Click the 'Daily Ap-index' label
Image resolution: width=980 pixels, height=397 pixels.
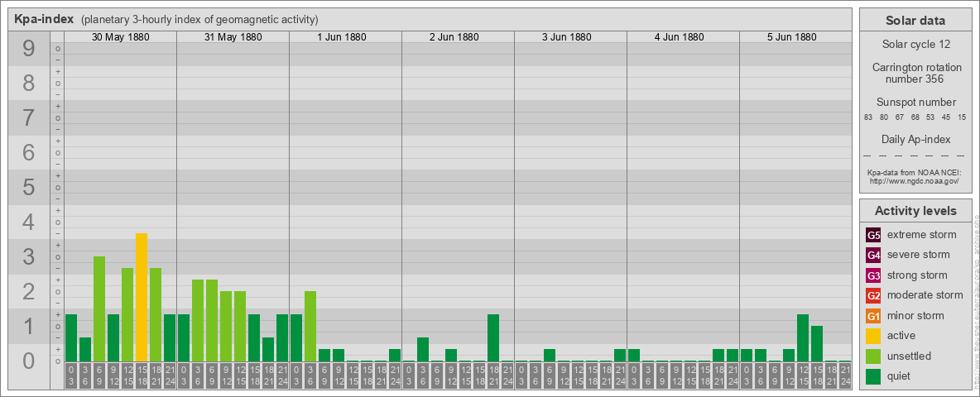coord(915,139)
